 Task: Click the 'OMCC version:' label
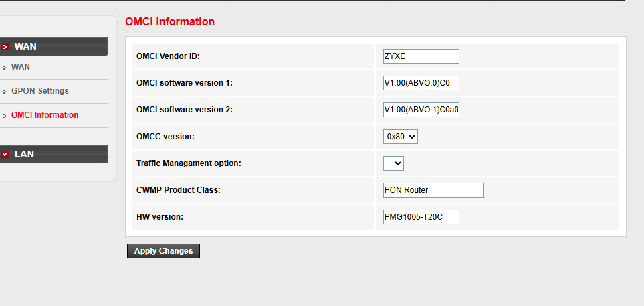(x=165, y=137)
